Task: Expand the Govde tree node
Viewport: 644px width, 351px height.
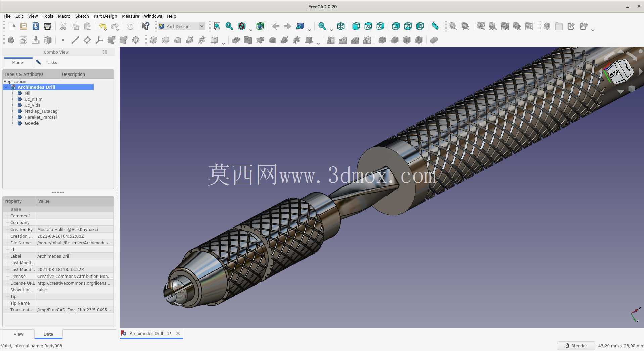Action: pyautogui.click(x=13, y=123)
